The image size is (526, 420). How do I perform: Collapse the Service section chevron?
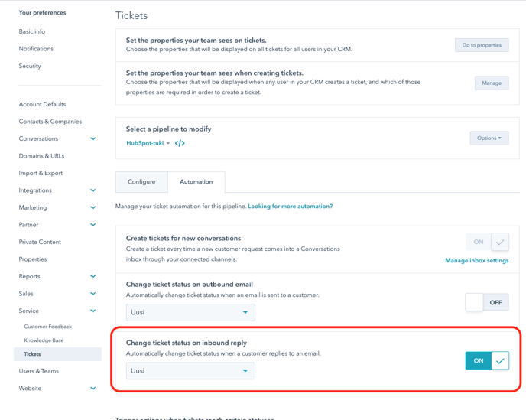pyautogui.click(x=93, y=311)
